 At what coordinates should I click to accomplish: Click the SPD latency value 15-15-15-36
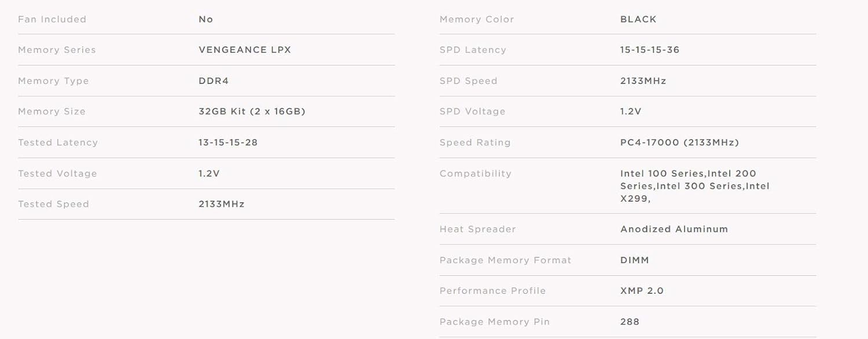(x=650, y=50)
